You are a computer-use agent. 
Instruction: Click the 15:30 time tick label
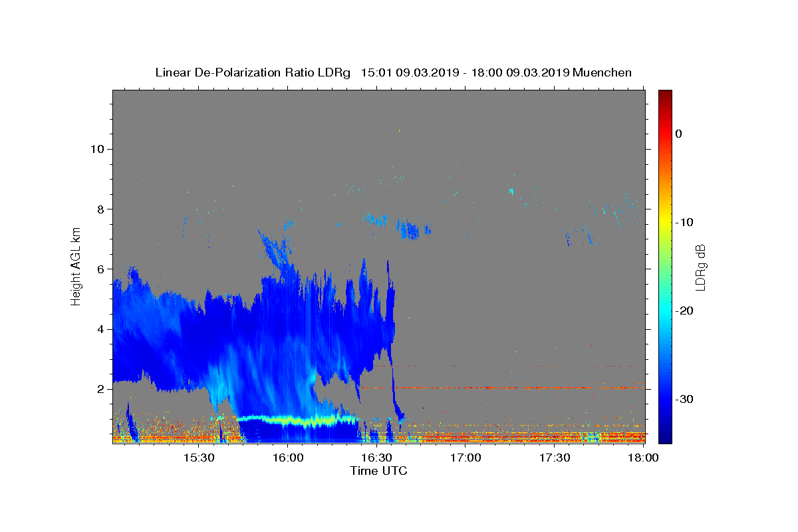point(198,458)
